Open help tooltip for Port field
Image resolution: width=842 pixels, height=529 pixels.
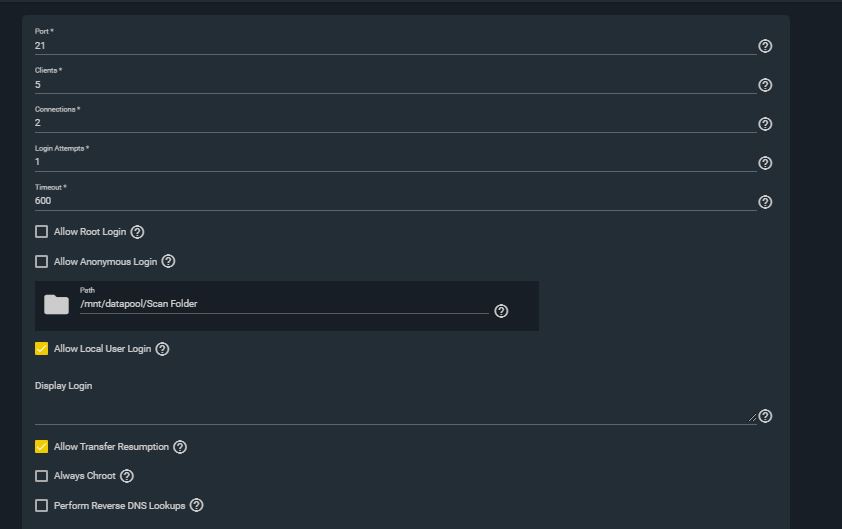click(765, 46)
